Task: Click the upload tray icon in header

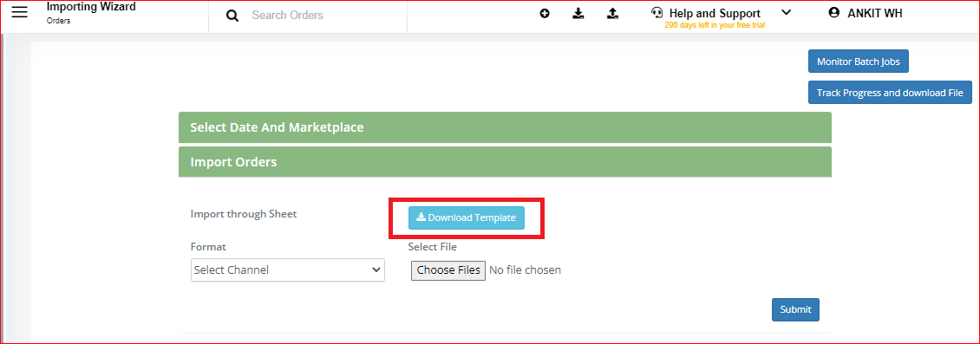Action: (x=612, y=13)
